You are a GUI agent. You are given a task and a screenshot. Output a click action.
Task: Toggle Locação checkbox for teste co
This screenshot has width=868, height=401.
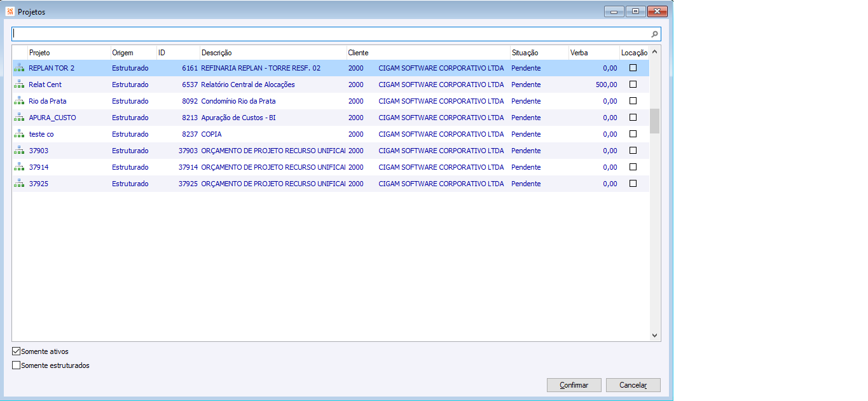tap(633, 134)
